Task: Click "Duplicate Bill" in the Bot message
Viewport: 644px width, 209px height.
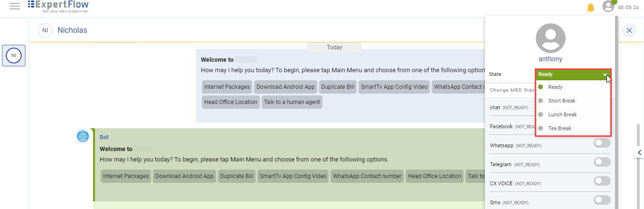Action: [x=237, y=176]
